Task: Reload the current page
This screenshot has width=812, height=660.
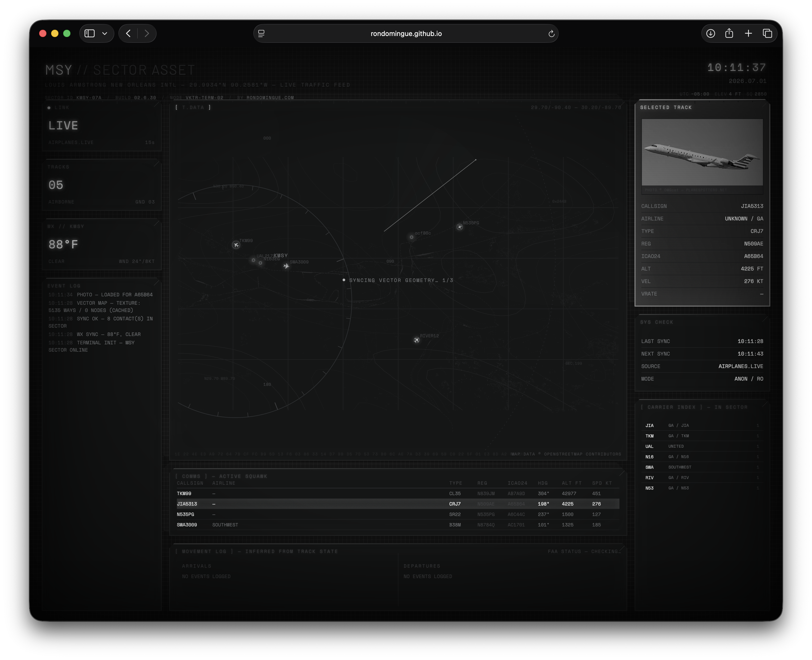Action: (551, 34)
